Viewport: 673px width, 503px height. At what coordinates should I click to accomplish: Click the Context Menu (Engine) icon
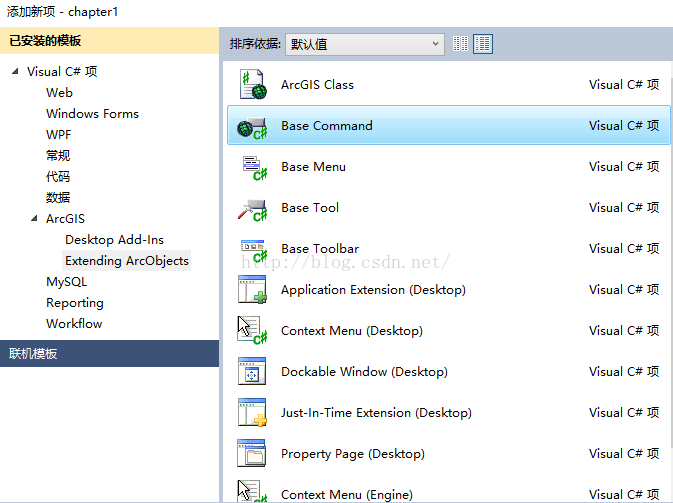[252, 491]
